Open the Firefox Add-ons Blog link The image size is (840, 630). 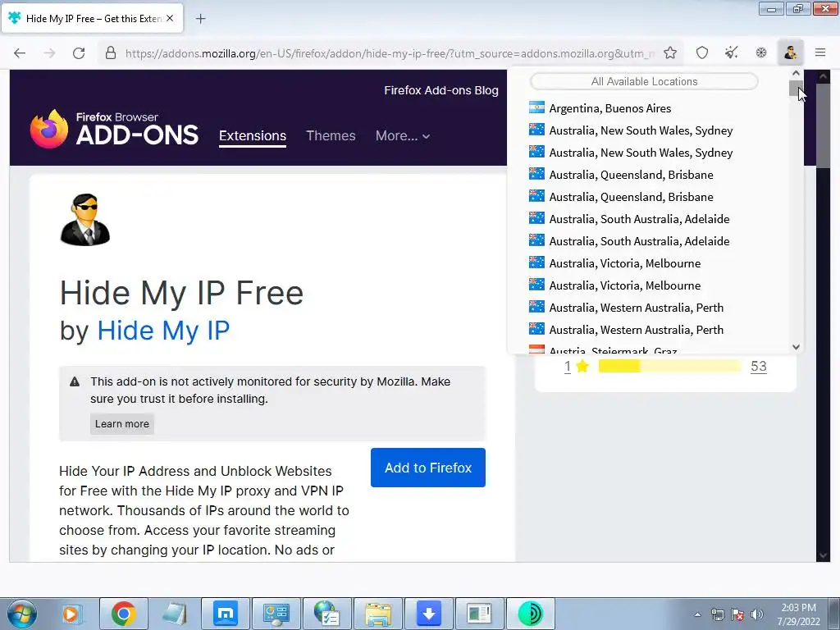coord(441,90)
